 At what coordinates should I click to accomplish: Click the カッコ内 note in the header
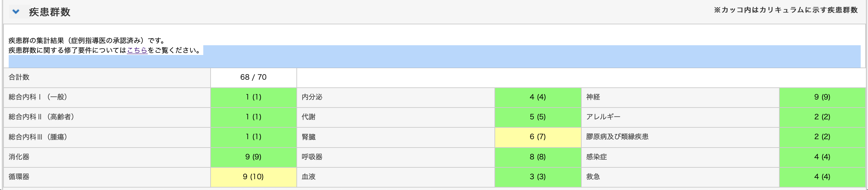click(x=786, y=10)
